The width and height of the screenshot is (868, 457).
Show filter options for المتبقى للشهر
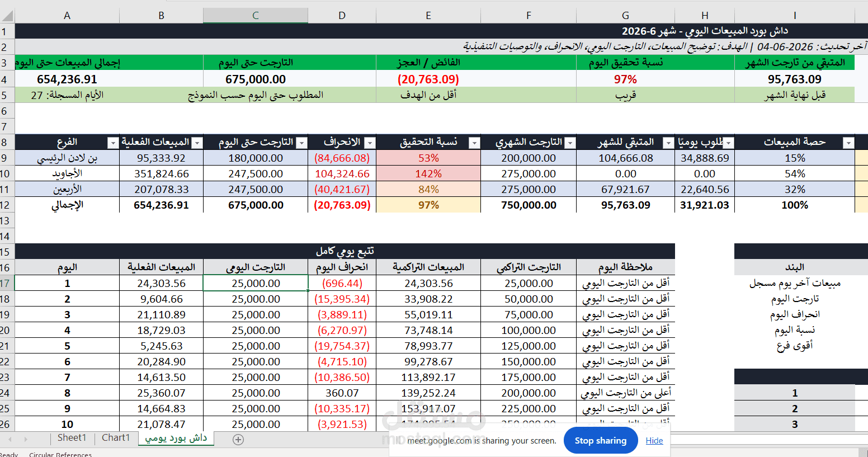[x=668, y=143]
